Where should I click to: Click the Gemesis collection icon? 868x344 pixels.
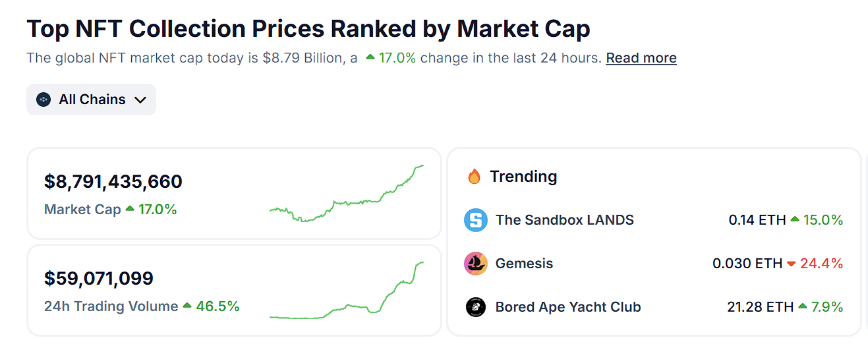[475, 264]
